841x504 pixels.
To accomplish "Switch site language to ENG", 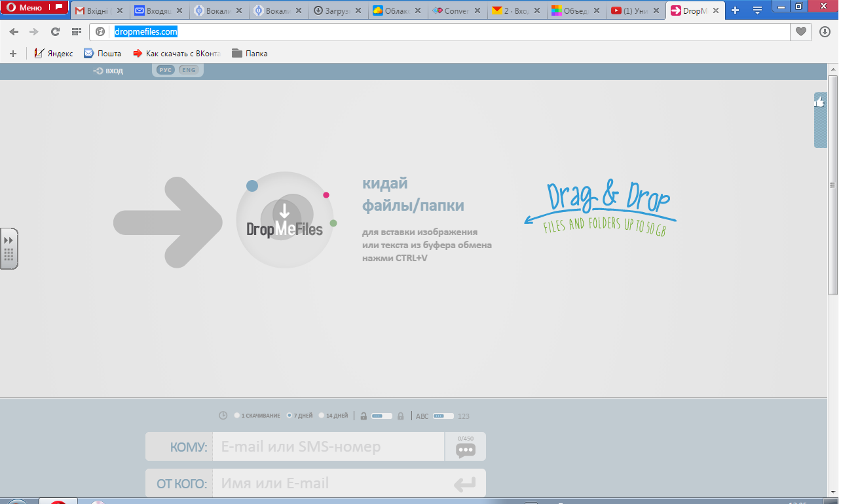I will (x=189, y=70).
